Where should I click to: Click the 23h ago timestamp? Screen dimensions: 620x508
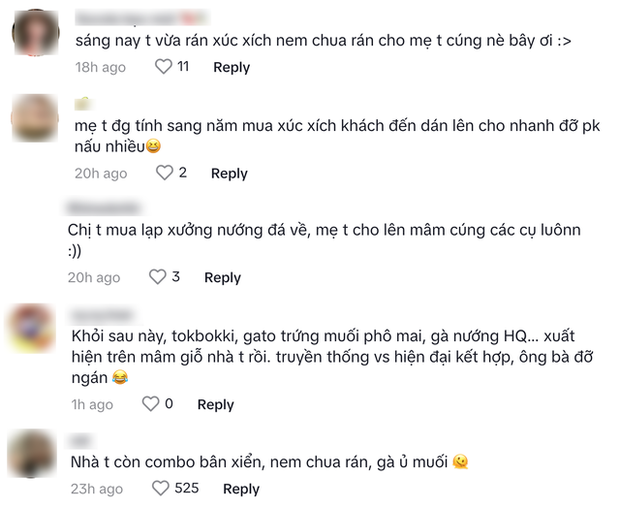click(97, 488)
